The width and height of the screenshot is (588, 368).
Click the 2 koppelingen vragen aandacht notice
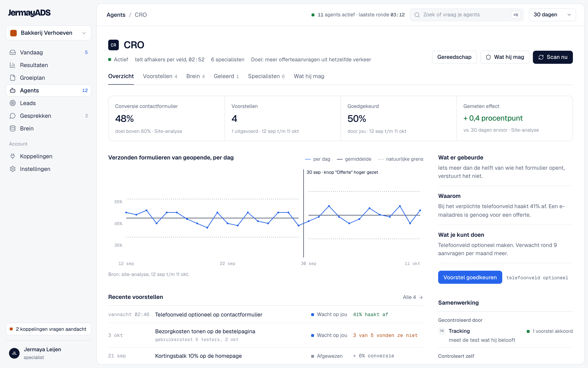tap(49, 329)
